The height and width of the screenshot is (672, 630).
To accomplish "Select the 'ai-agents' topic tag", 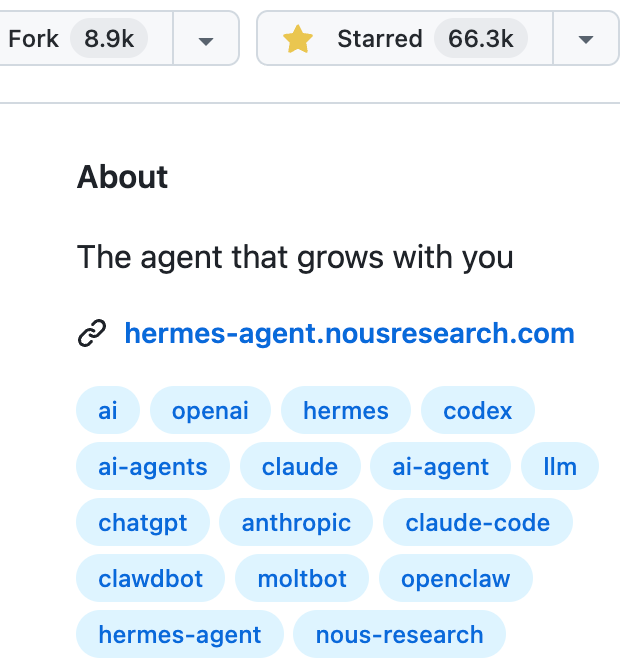I will (x=153, y=467).
